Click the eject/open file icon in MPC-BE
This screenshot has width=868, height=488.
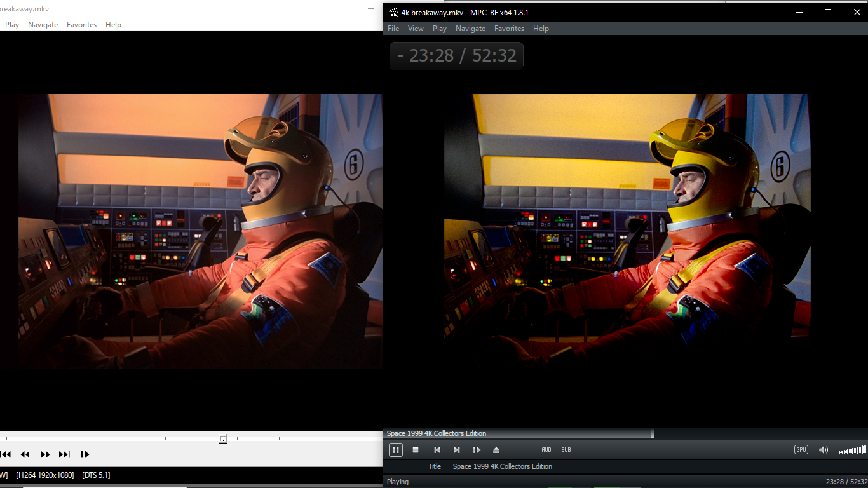[x=496, y=450]
